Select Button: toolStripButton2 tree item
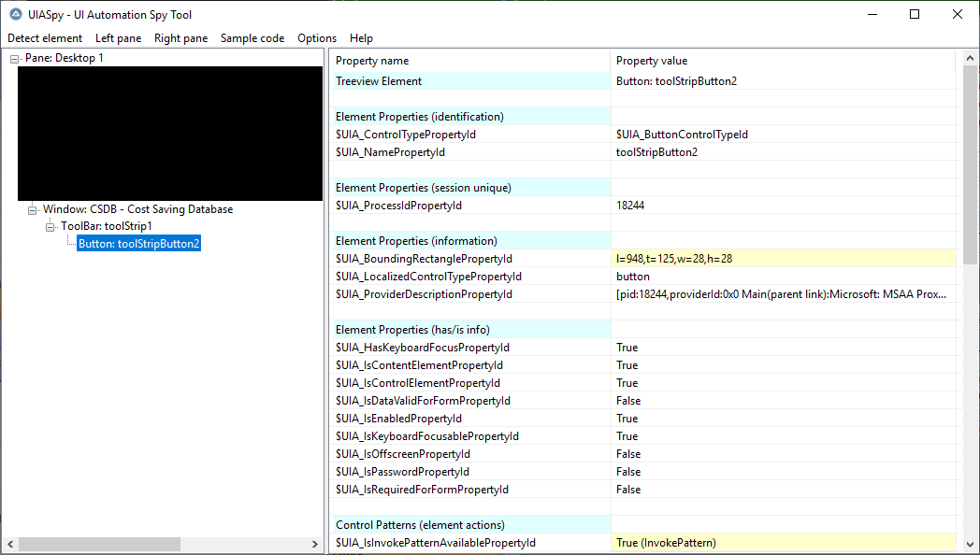The width and height of the screenshot is (980, 555). [x=138, y=244]
